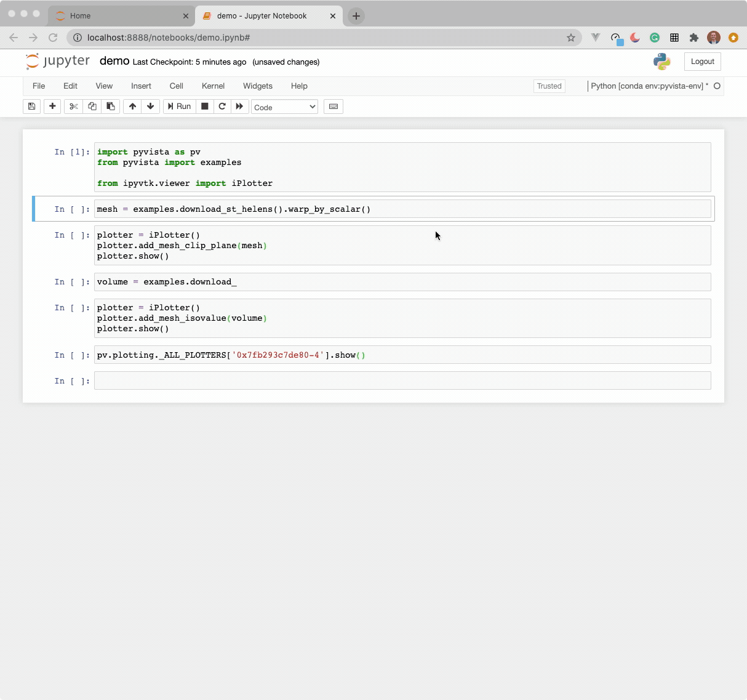Image resolution: width=747 pixels, height=700 pixels.
Task: Open the grid extension icon
Action: [x=674, y=38]
